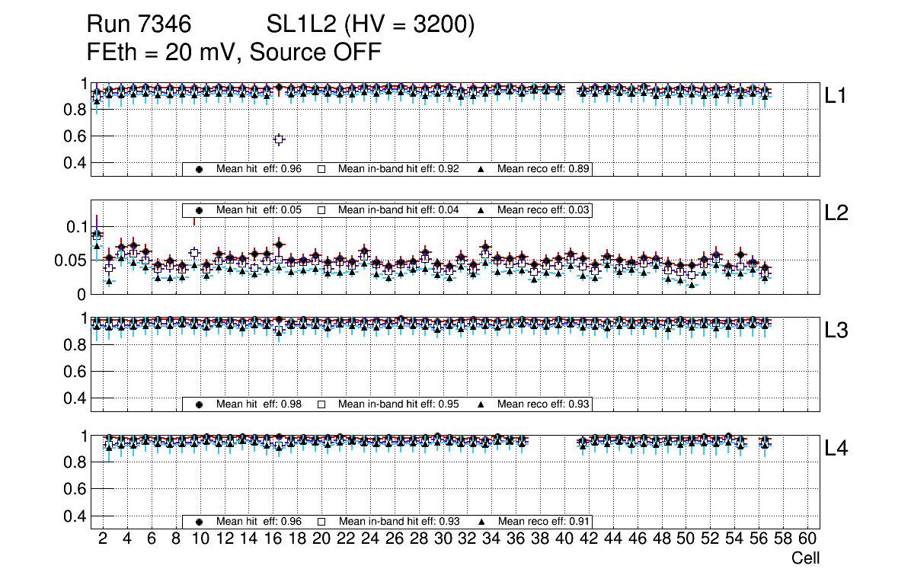Click the triangle marker in L4 legend
911x588 pixels.
[x=481, y=522]
